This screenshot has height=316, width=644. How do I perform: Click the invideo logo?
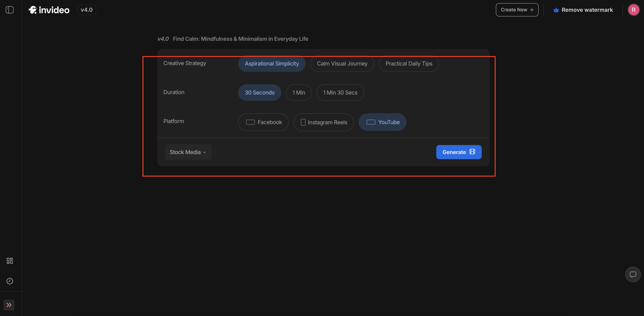tap(49, 10)
